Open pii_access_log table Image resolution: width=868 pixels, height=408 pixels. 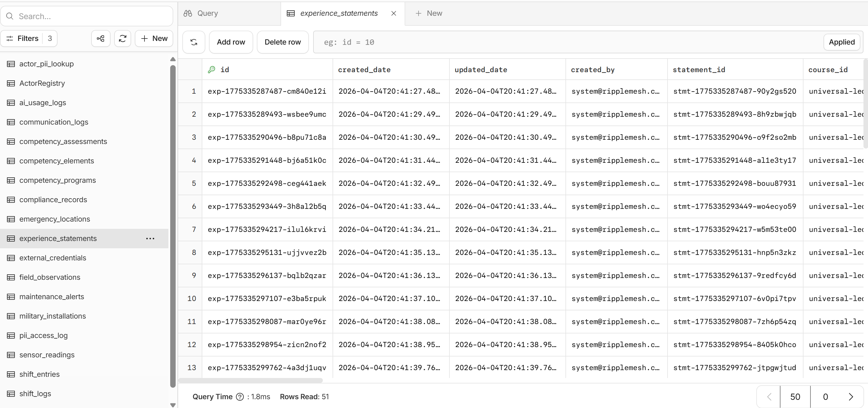click(x=84, y=335)
